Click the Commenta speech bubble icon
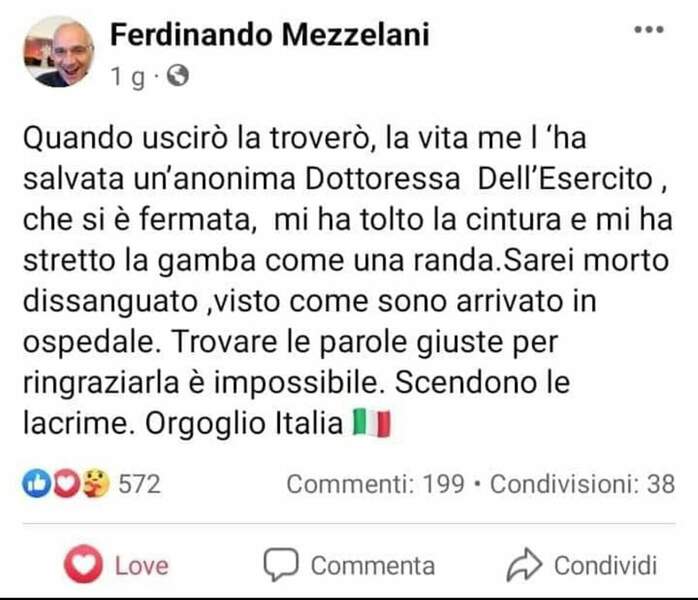698x600 pixels. 281,565
